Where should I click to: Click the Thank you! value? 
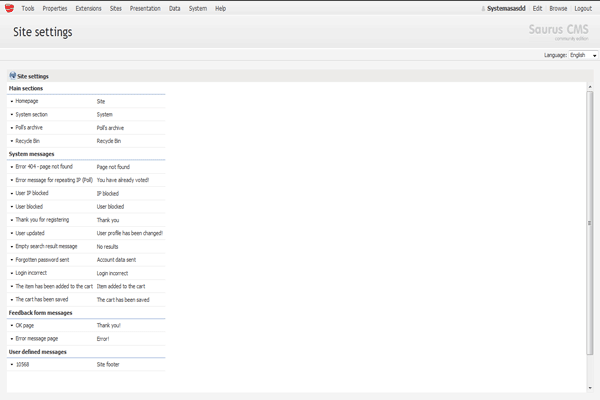point(109,325)
